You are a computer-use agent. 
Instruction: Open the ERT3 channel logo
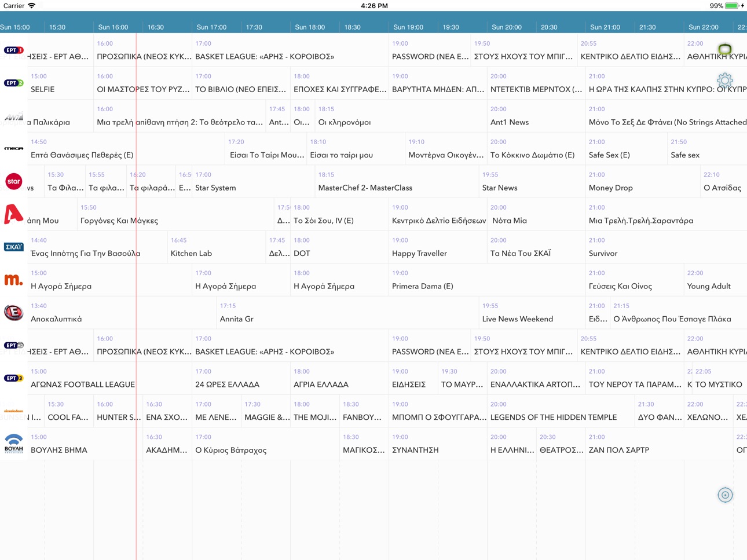13,379
